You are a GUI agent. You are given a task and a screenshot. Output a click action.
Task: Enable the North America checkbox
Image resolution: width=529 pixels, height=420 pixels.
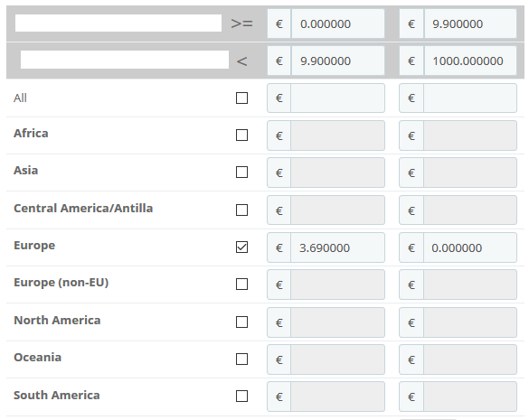coord(241,322)
